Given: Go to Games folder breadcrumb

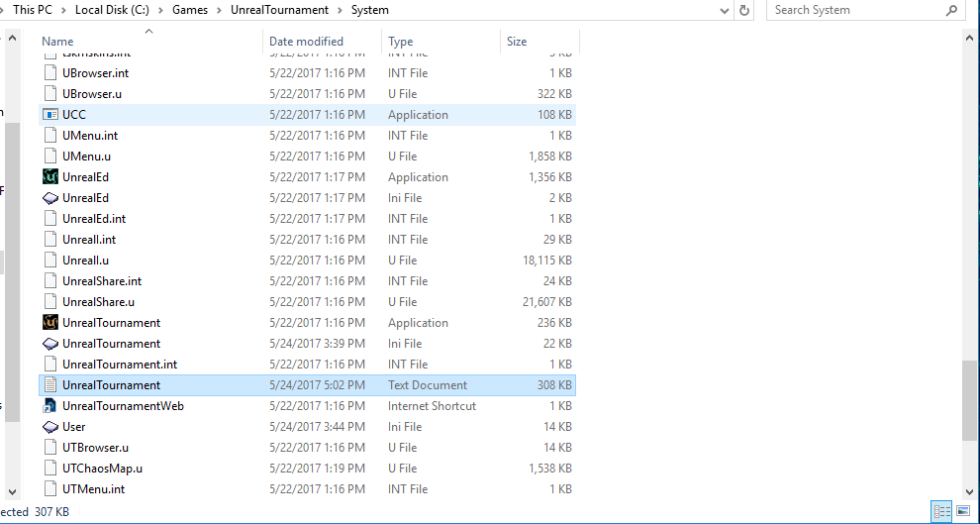Looking at the screenshot, I should click(190, 10).
